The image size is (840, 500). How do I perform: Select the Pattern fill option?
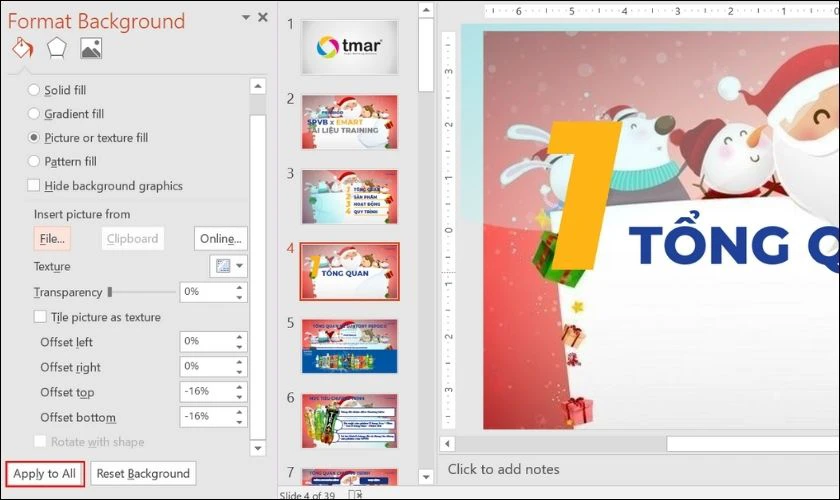(x=35, y=161)
